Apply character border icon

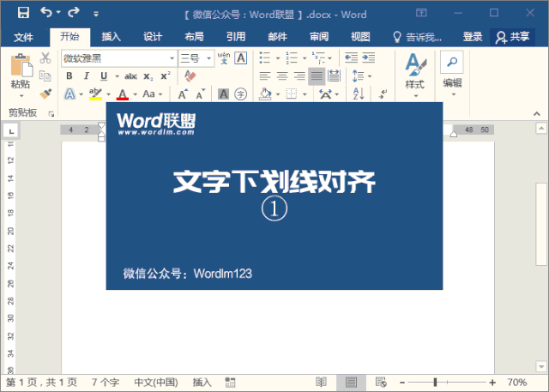[x=241, y=58]
